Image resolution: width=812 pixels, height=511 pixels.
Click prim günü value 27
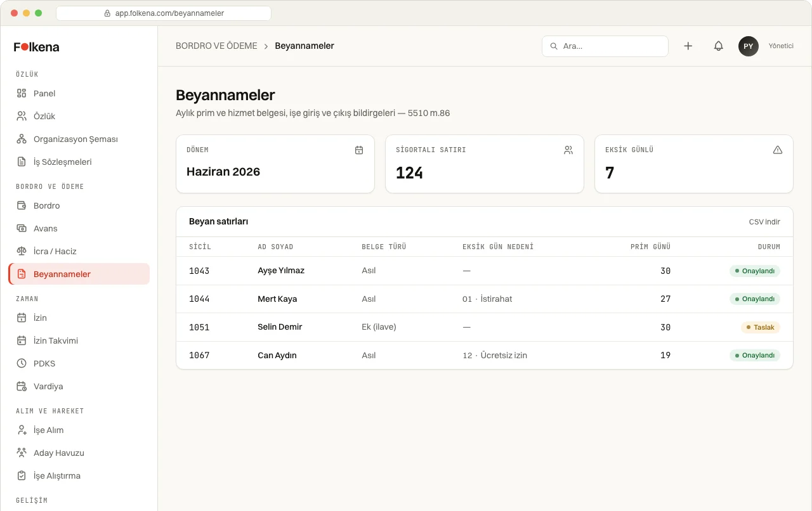[665, 299]
